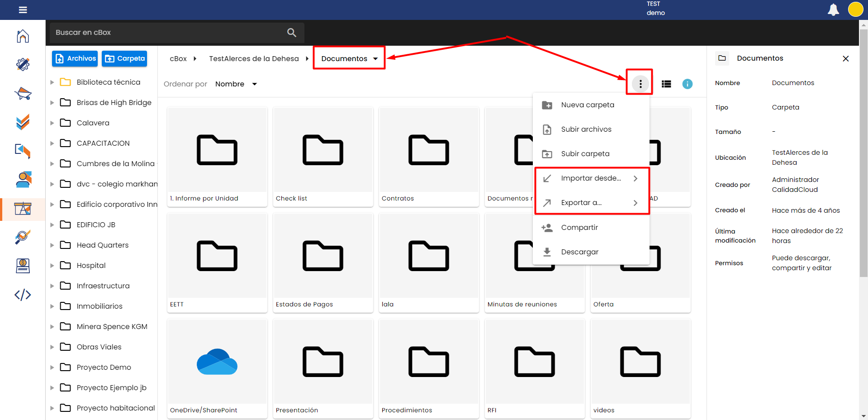Viewport: 868px width, 420px height.
Task: Select Proyecto habitacional in folder tree
Action: pos(116,408)
